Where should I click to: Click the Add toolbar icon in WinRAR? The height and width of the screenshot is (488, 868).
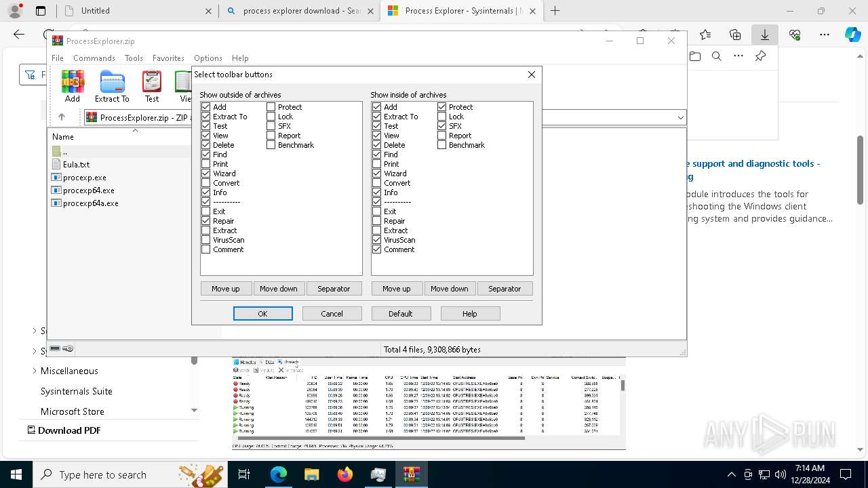(x=73, y=86)
